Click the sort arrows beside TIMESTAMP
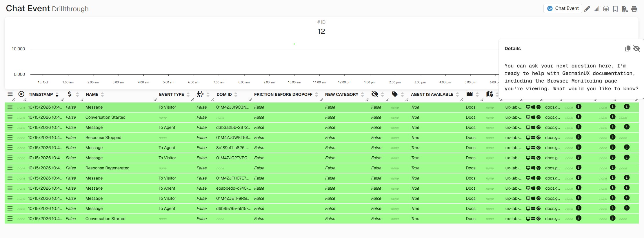 point(57,94)
